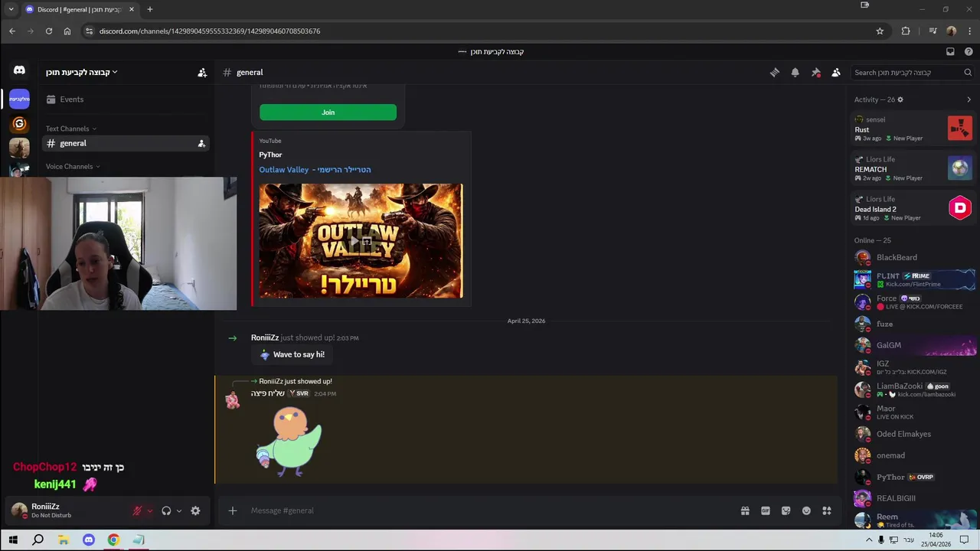Toggle deafen headphones button
980x551 pixels.
(166, 510)
